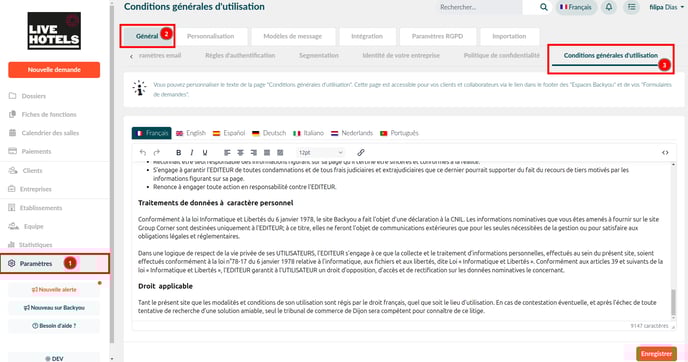Expand the filipa Dias user menu
The height and width of the screenshot is (362, 688).
click(x=666, y=7)
